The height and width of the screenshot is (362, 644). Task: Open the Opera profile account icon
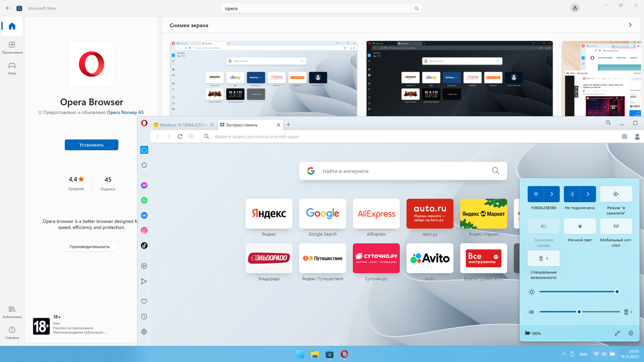[x=637, y=136]
